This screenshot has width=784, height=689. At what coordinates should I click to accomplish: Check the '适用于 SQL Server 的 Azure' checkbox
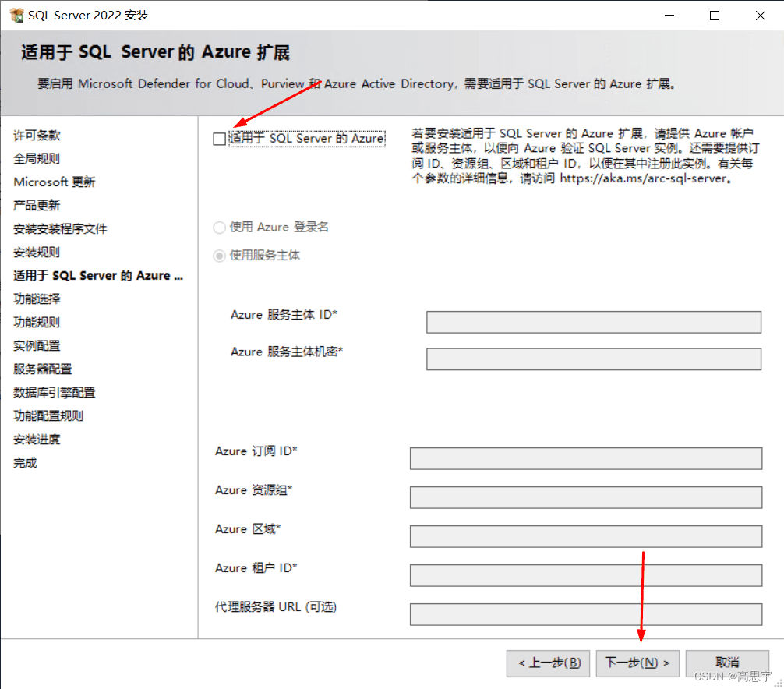click(219, 139)
